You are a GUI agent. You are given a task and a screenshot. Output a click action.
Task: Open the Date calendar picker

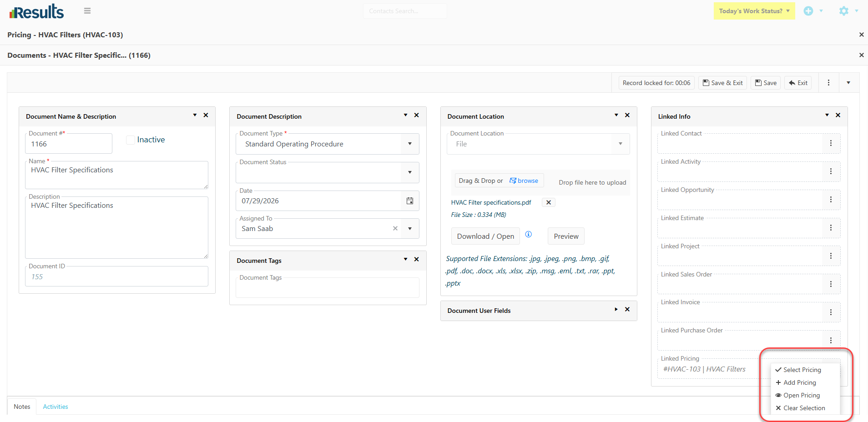click(409, 201)
